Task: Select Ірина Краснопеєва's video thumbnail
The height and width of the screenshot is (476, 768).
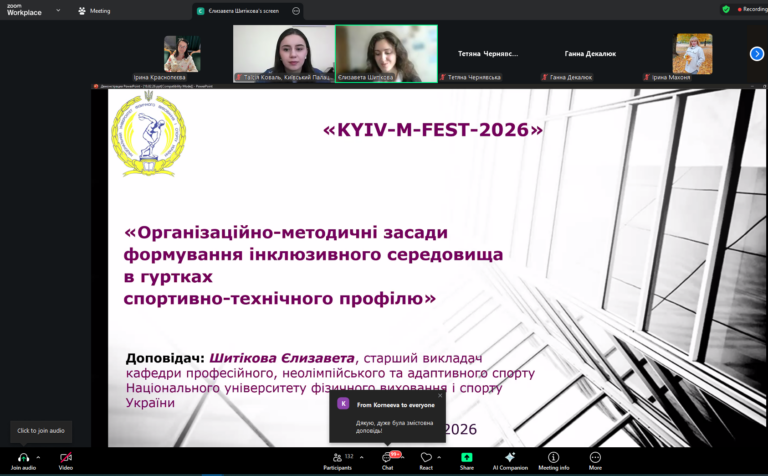Action: coord(182,54)
